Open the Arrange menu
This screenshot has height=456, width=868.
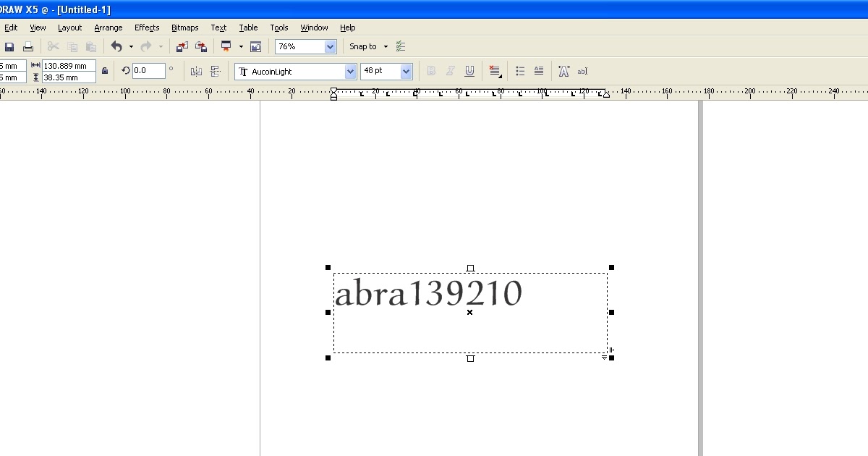[x=109, y=28]
